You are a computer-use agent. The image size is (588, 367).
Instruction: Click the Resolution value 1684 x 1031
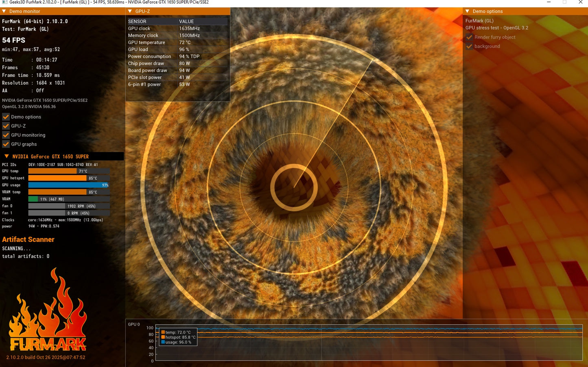pos(50,83)
